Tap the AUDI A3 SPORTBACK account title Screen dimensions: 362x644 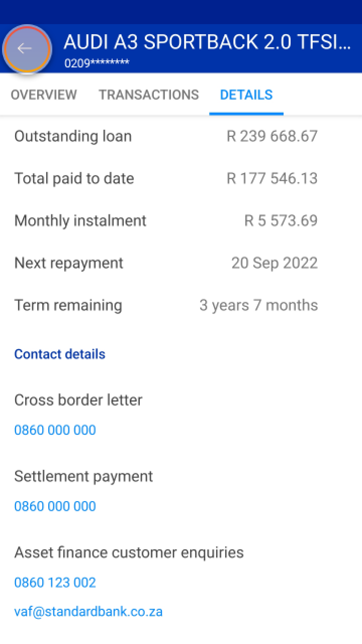(207, 43)
